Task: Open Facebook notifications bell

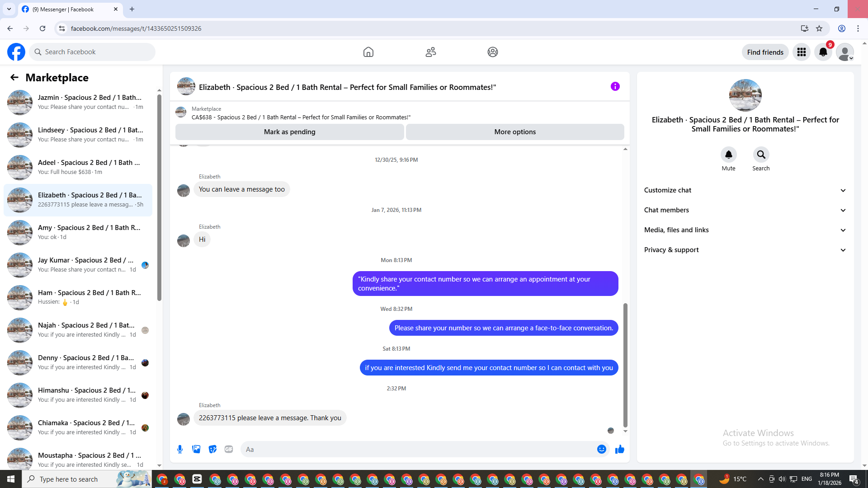Action: tap(823, 52)
